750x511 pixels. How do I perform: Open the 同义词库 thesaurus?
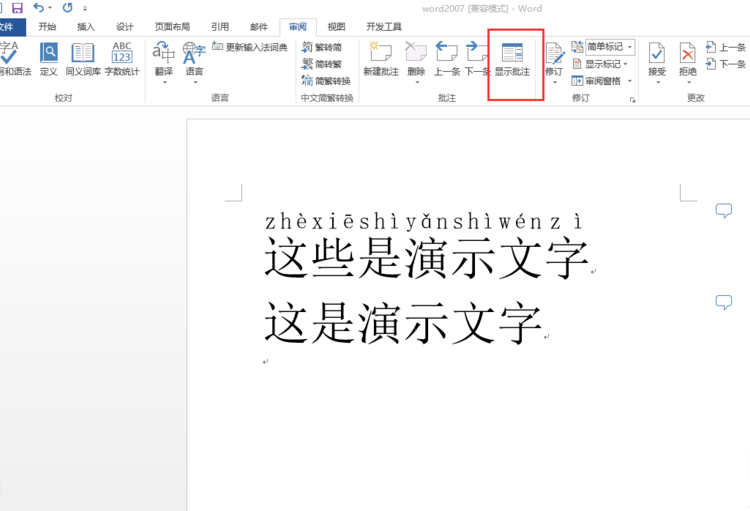click(83, 59)
